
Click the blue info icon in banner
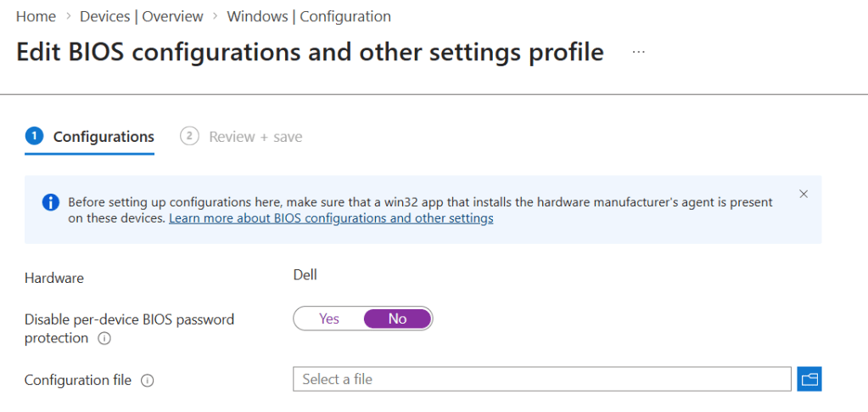pos(51,202)
